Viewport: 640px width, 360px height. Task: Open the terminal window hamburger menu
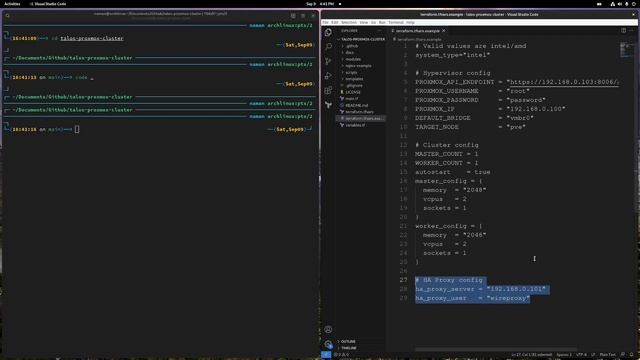(x=303, y=16)
